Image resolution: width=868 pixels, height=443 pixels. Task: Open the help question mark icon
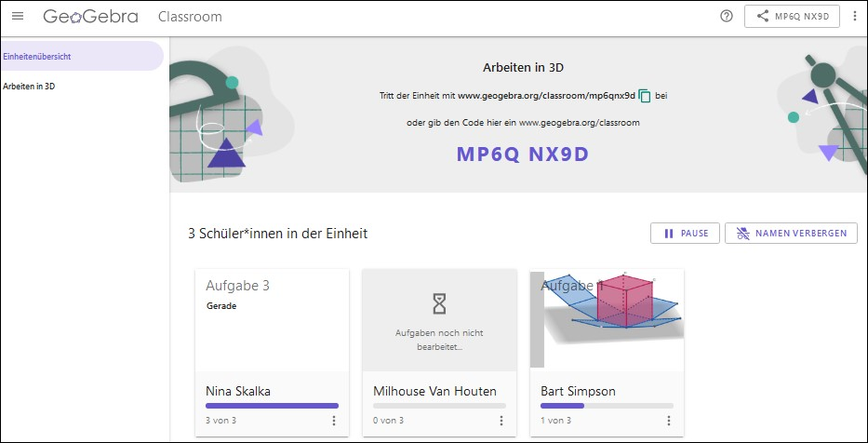pos(727,16)
